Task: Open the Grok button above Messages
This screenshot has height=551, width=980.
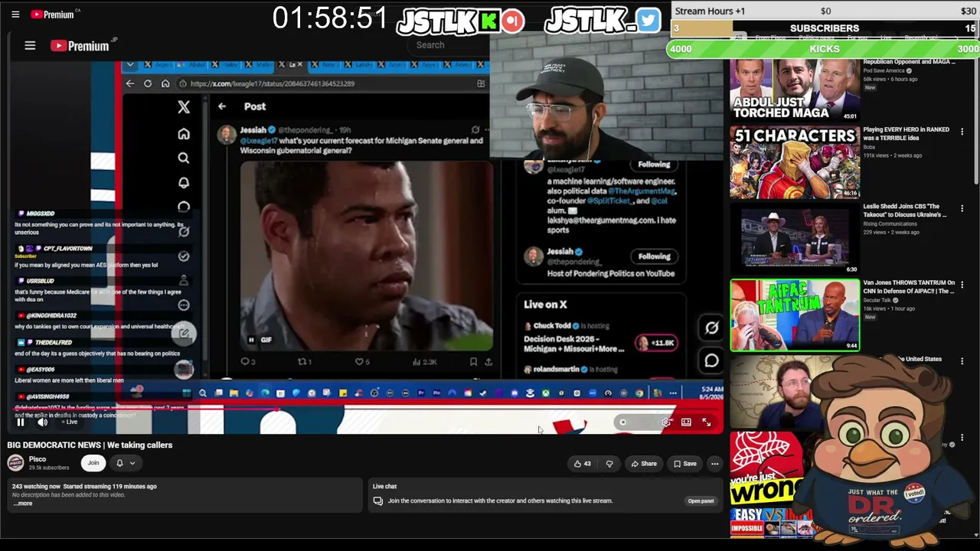Action: (x=711, y=328)
